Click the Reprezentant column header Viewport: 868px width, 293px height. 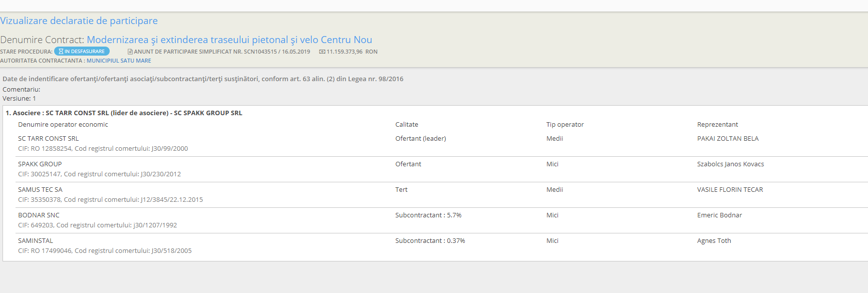pos(717,125)
